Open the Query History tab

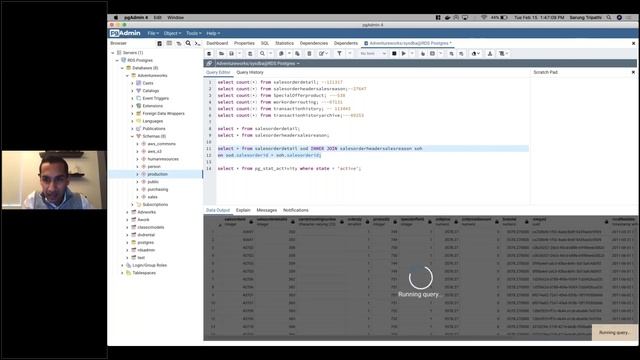pos(250,72)
